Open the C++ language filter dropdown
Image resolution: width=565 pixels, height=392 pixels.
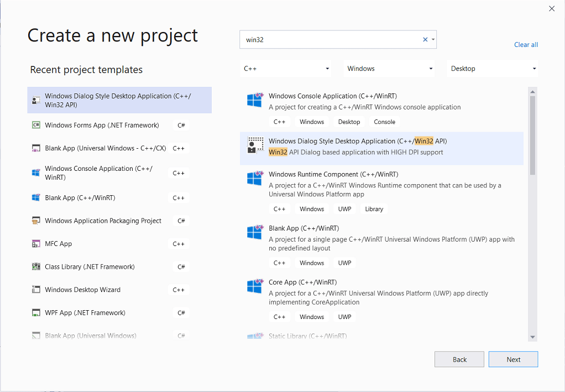click(x=285, y=69)
